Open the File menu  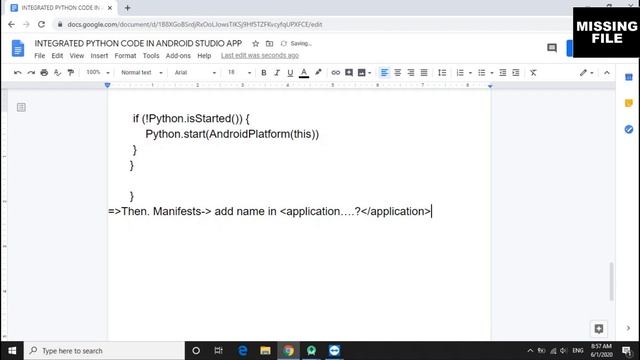(x=40, y=56)
